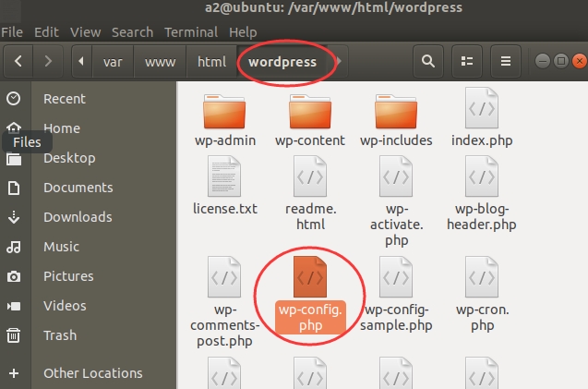Open Other Locations in sidebar

tap(92, 373)
